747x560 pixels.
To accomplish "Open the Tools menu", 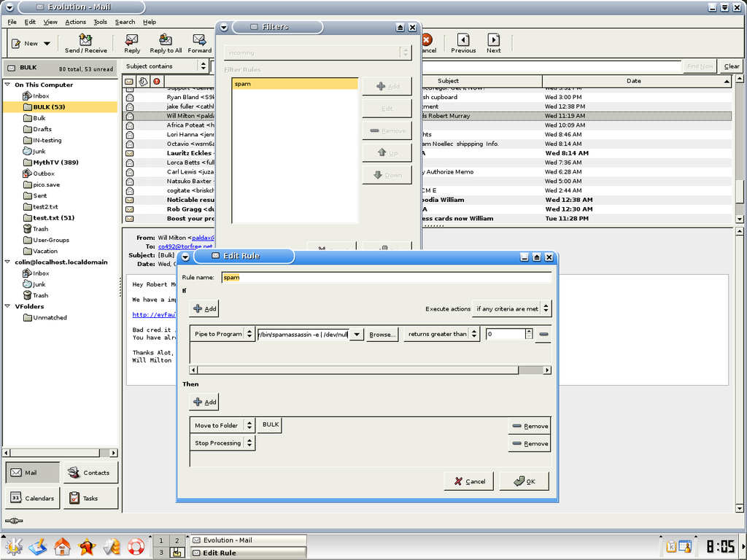I will 100,22.
